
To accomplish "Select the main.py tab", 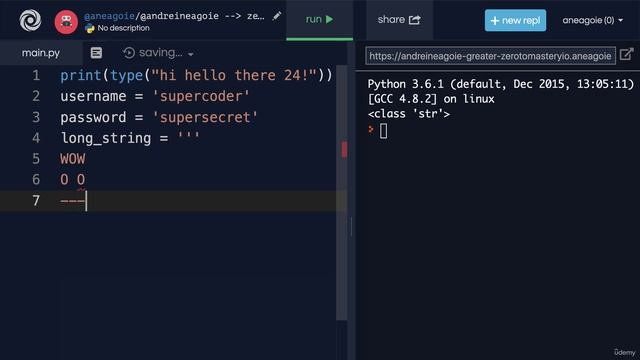I will (x=41, y=53).
